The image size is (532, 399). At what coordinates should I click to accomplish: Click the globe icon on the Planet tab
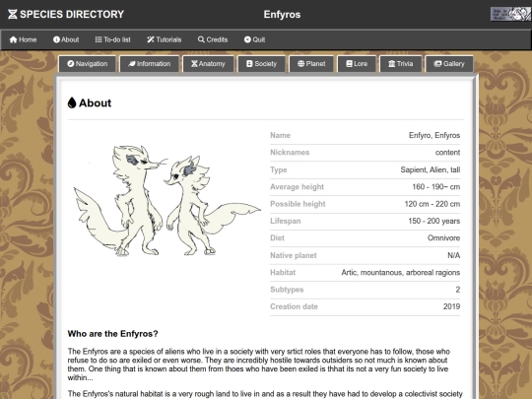click(x=300, y=64)
